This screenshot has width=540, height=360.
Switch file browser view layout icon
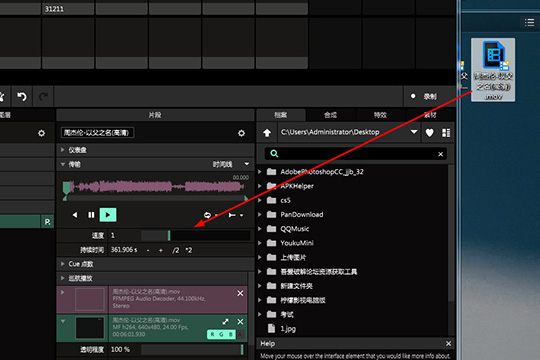(446, 133)
